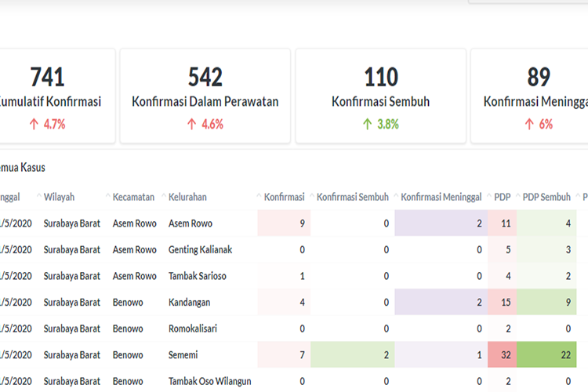Image resolution: width=588 pixels, height=392 pixels.
Task: Sort table by the Konfirmasi column header
Action: pos(285,197)
